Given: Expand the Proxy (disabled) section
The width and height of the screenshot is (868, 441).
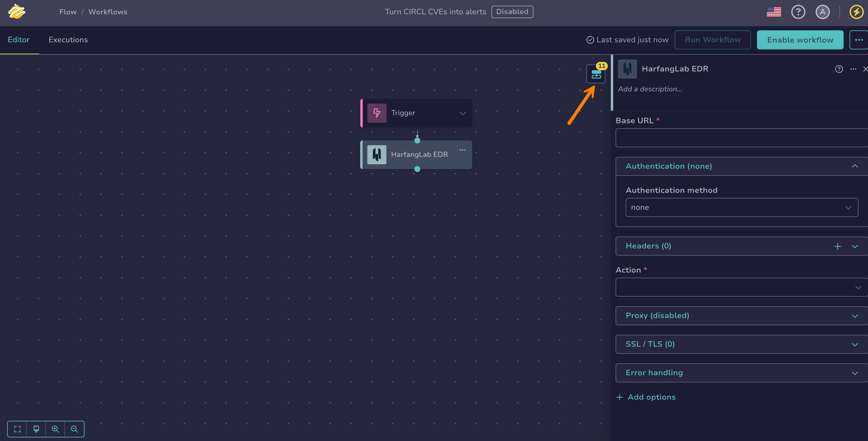Looking at the screenshot, I should (742, 316).
